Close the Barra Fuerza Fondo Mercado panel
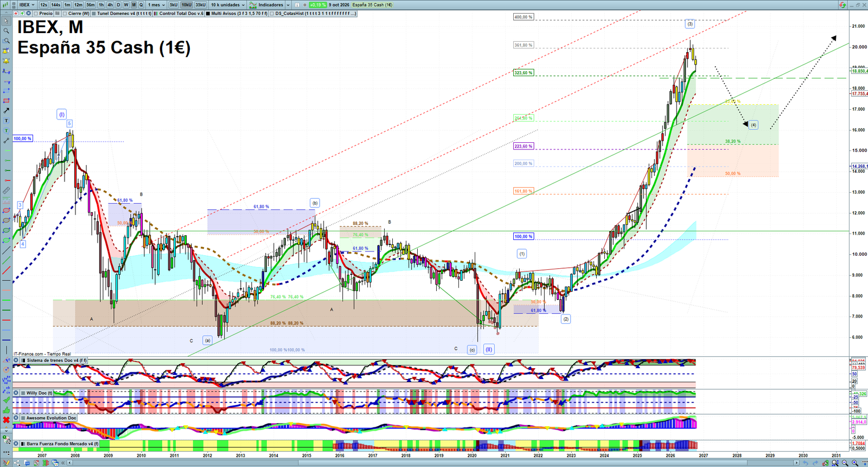868x467 pixels. [16, 444]
